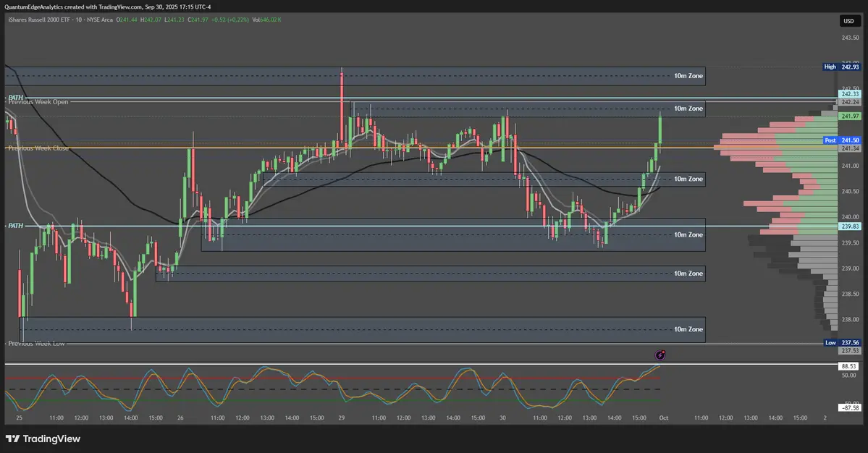868x453 pixels.
Task: Click the 238.50 price axis tick
Action: tap(851, 294)
